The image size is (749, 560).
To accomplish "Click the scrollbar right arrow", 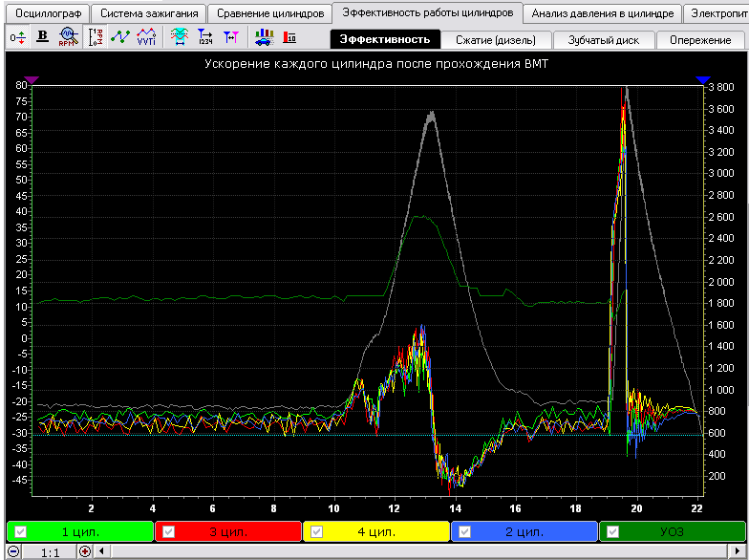I will (x=738, y=551).
